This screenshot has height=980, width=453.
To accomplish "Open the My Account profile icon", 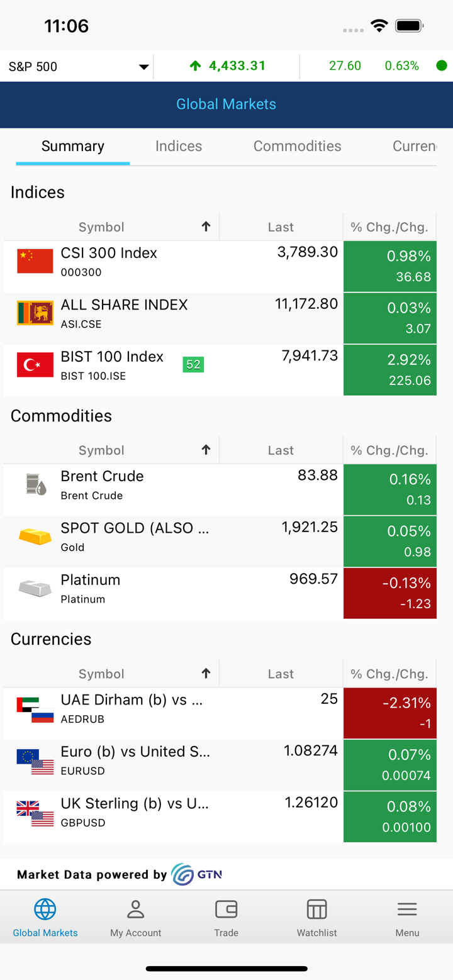I will click(136, 910).
